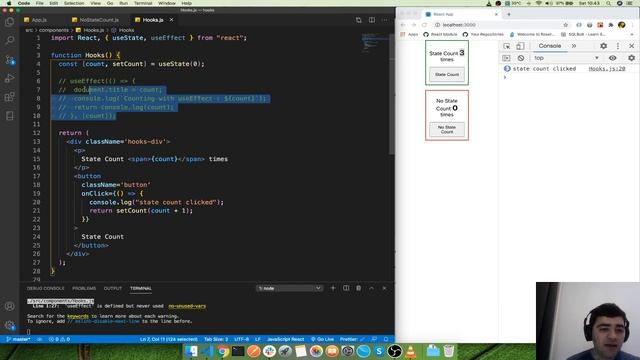The width and height of the screenshot is (640, 360).
Task: Reload the page in Chrome
Action: 424,25
